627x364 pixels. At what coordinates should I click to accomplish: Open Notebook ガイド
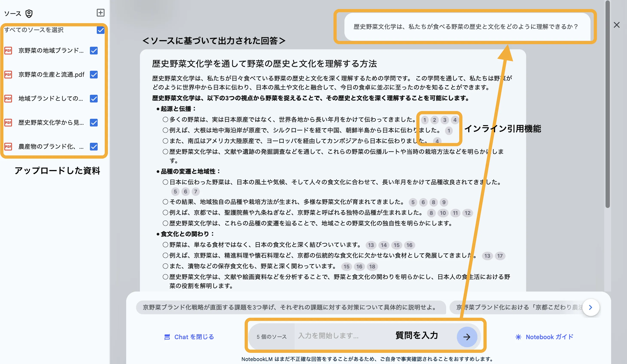[x=544, y=337]
